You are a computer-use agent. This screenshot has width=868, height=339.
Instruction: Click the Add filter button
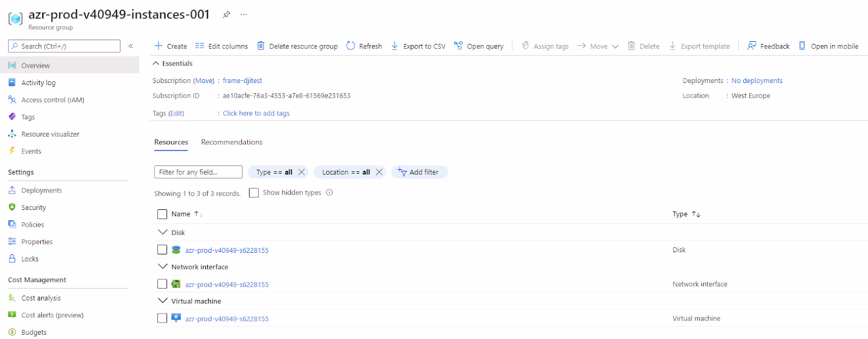(x=419, y=172)
